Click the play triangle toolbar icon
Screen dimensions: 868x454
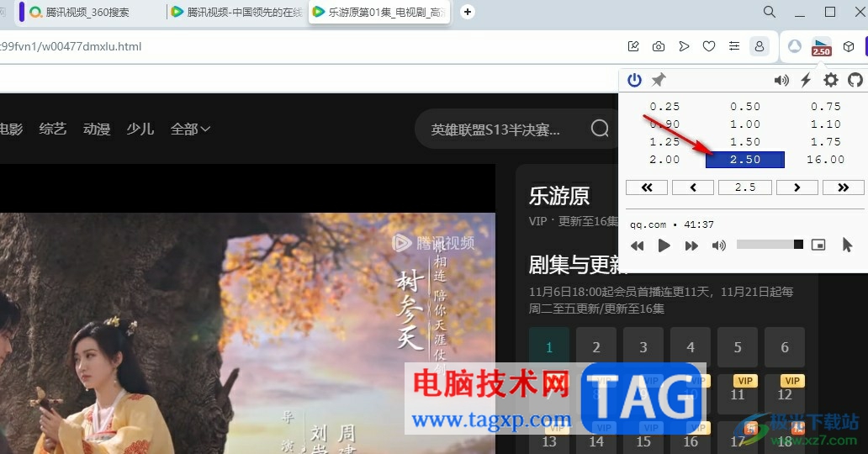(x=684, y=46)
